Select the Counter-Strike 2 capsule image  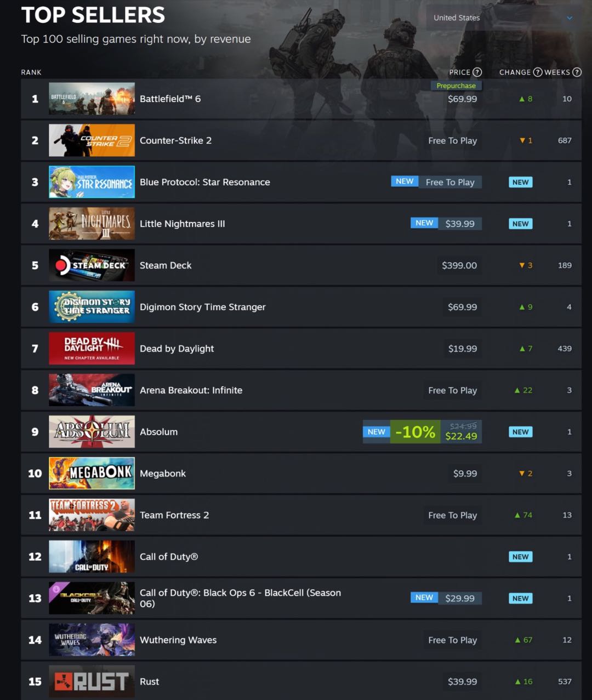(x=92, y=140)
